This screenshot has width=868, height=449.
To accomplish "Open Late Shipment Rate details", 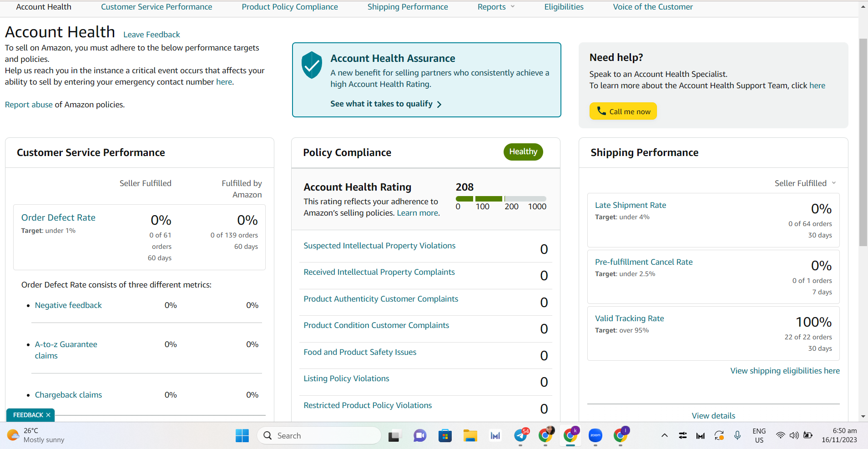I will coord(631,205).
